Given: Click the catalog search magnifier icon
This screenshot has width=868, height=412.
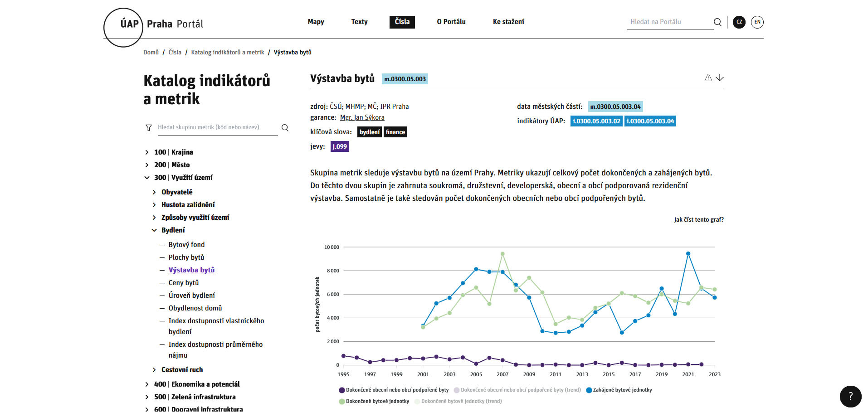Looking at the screenshot, I should coord(285,128).
